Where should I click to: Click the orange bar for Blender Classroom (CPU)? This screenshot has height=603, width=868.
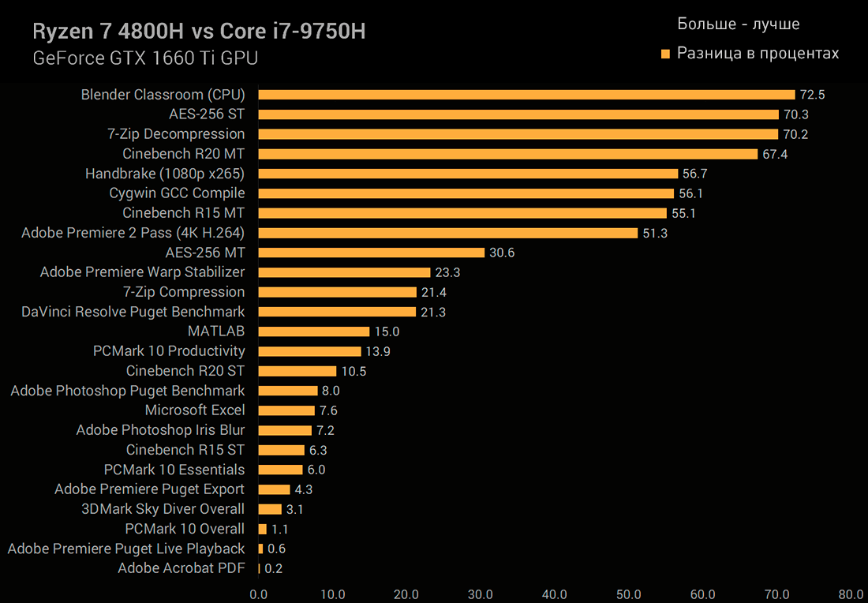tap(526, 95)
